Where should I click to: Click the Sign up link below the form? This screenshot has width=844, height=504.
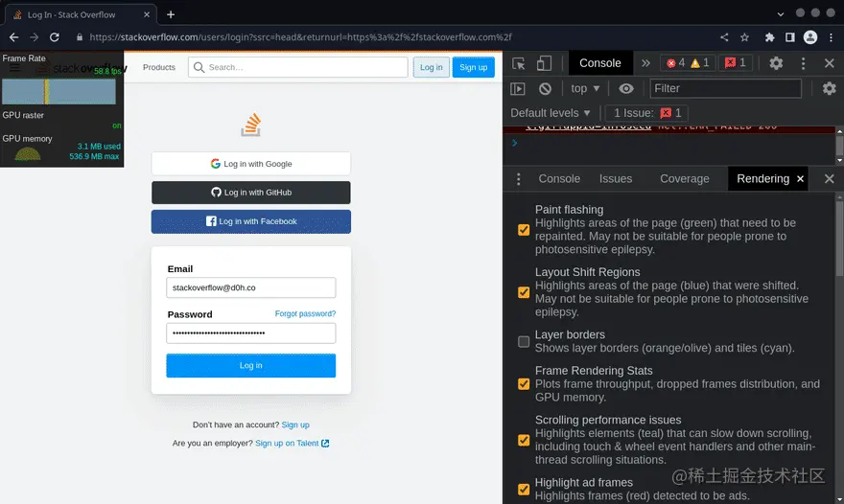tap(295, 424)
